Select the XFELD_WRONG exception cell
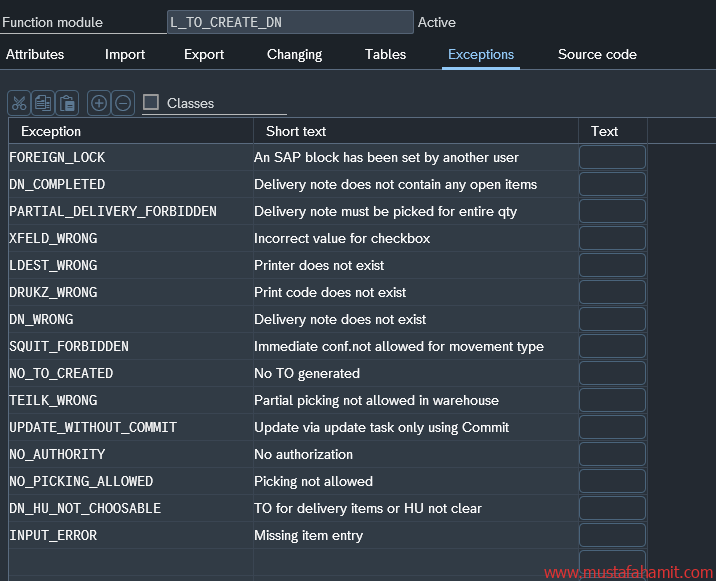The image size is (716, 581). click(x=130, y=238)
